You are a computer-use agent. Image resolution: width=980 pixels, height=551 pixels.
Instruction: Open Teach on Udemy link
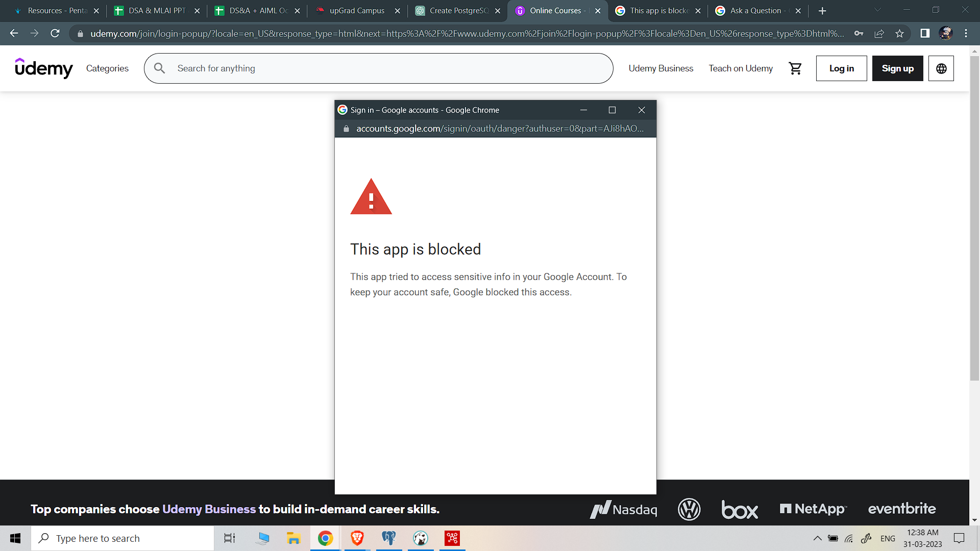[x=740, y=68]
